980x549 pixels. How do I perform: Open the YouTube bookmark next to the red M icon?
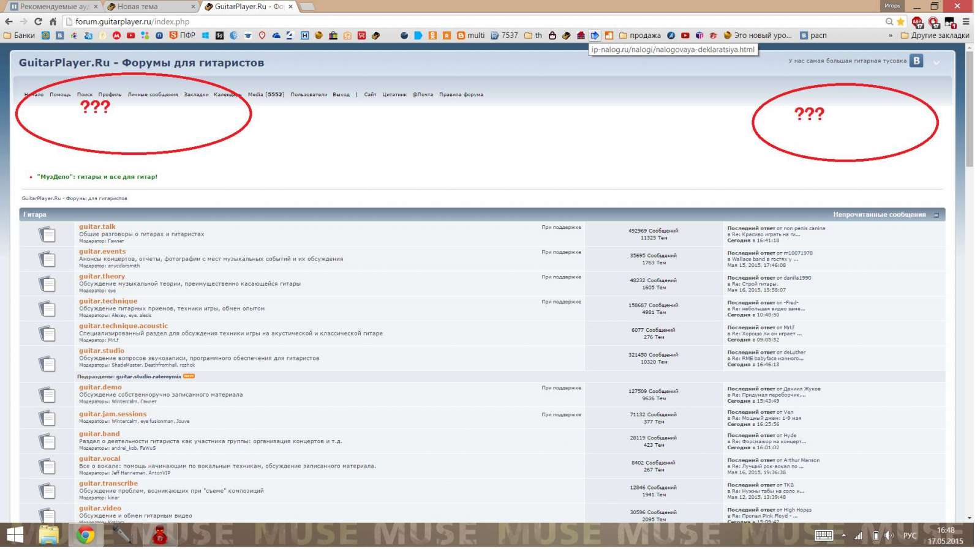[130, 35]
